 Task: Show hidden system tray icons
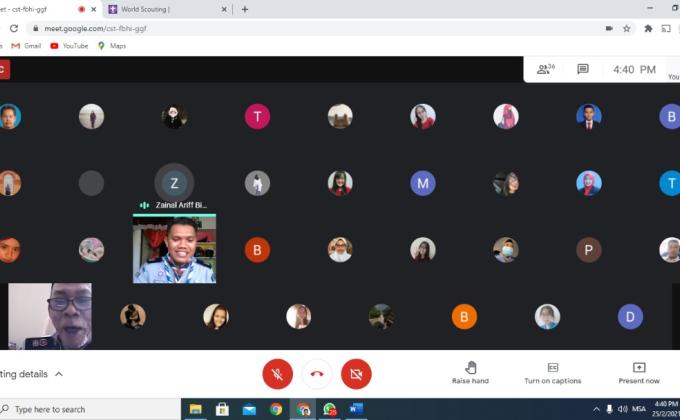pyautogui.click(x=596, y=409)
